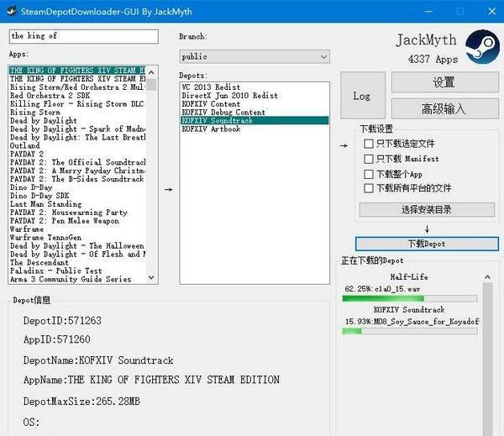Click AppName THE KING OF FIGHTERS text
Screen dimensions: 504x436
[x=151, y=380]
